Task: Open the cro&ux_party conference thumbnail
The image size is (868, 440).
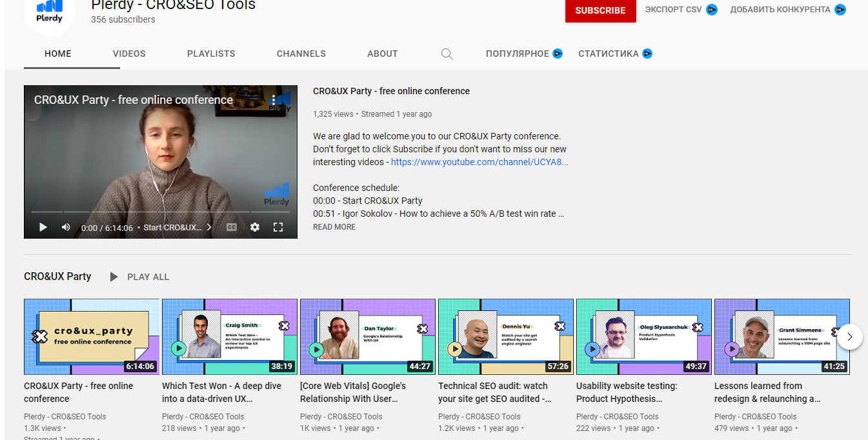Action: (x=92, y=337)
